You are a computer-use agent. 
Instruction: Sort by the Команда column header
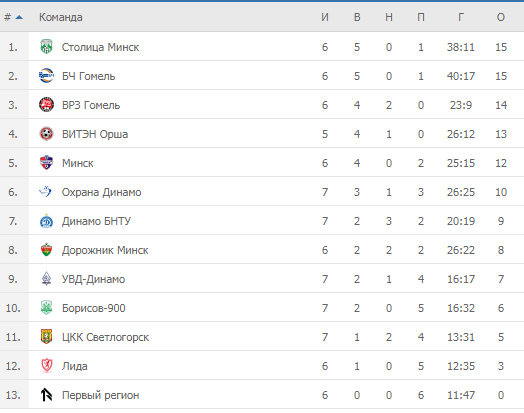(x=60, y=17)
